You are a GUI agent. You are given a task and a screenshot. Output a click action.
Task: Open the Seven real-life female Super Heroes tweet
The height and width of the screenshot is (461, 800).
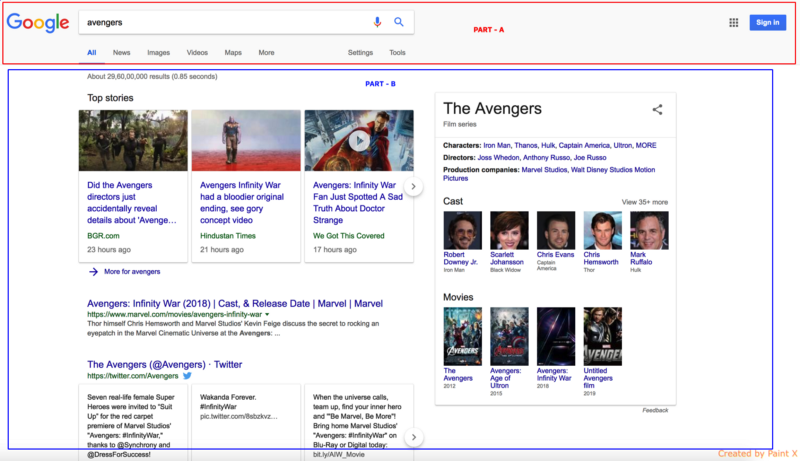[132, 425]
